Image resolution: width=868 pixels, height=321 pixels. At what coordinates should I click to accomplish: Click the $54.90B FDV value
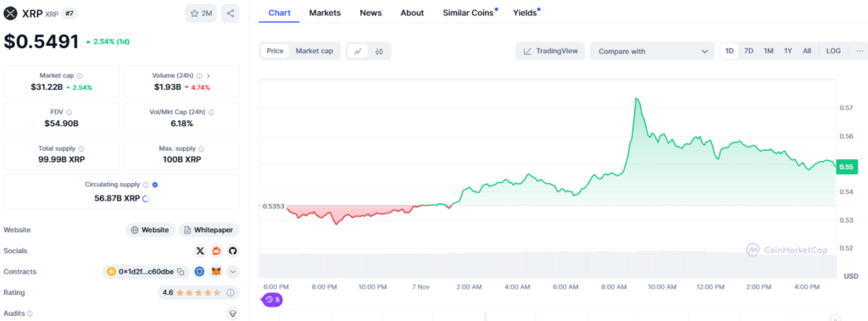click(61, 123)
